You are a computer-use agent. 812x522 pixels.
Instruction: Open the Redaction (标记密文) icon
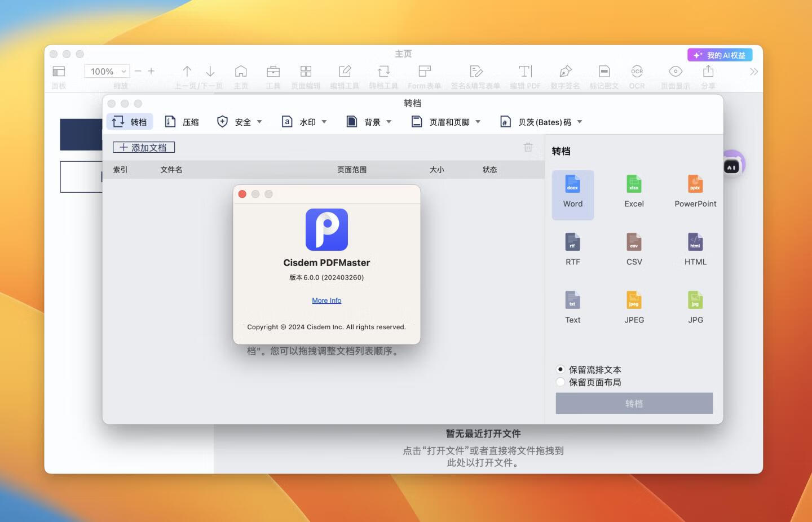(x=604, y=71)
